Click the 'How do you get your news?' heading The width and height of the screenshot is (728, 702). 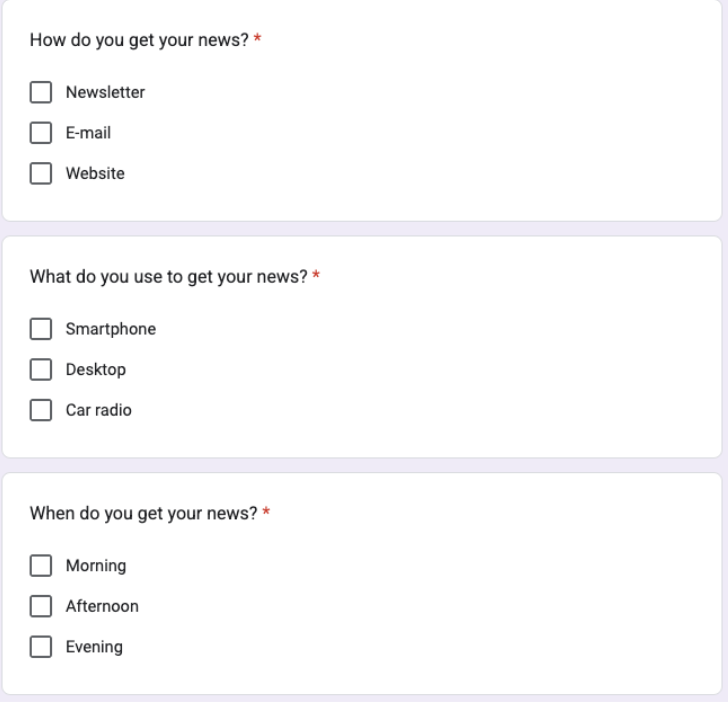point(139,40)
